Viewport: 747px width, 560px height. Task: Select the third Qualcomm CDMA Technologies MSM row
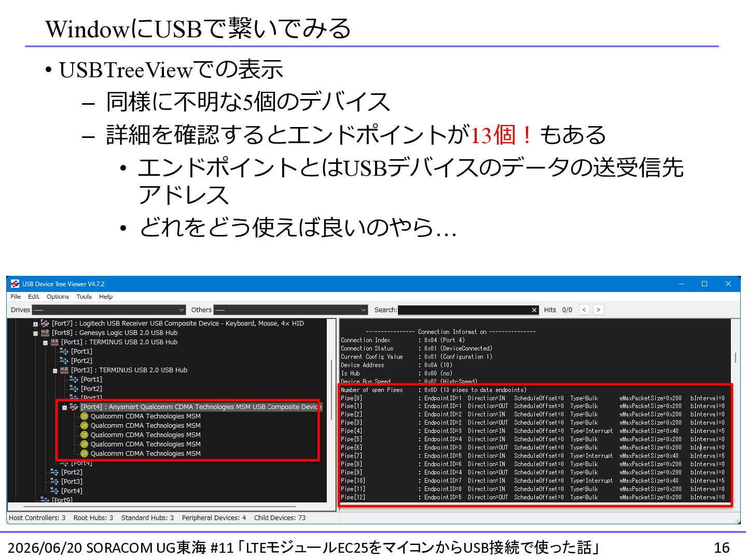click(145, 435)
